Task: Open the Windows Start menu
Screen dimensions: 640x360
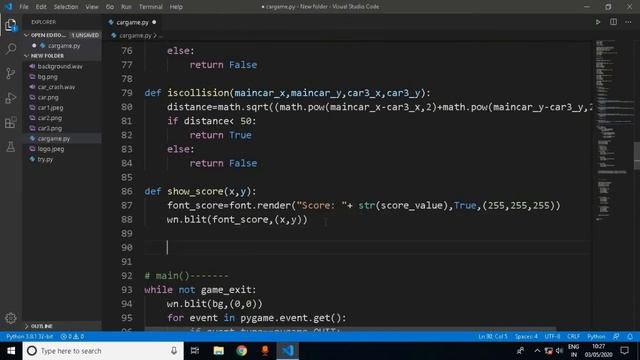Action: point(11,351)
